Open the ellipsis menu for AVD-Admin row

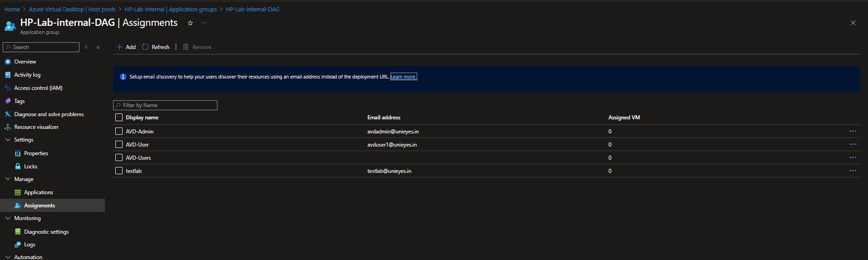pyautogui.click(x=853, y=131)
